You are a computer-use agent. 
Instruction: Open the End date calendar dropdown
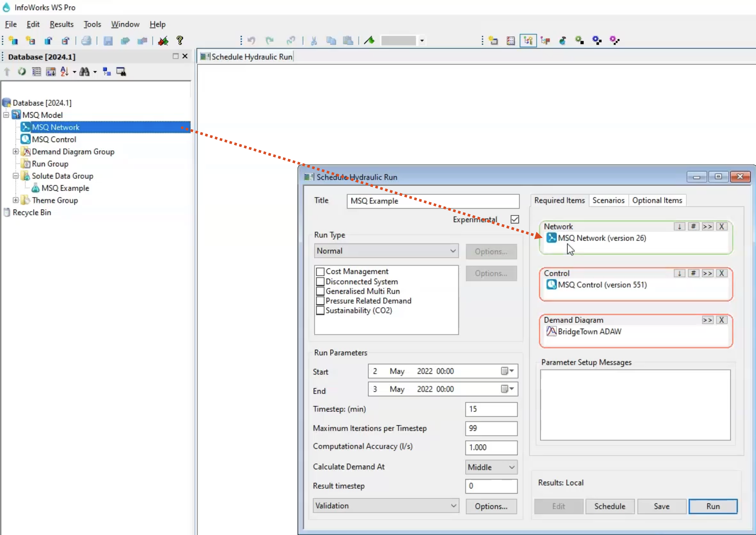507,389
